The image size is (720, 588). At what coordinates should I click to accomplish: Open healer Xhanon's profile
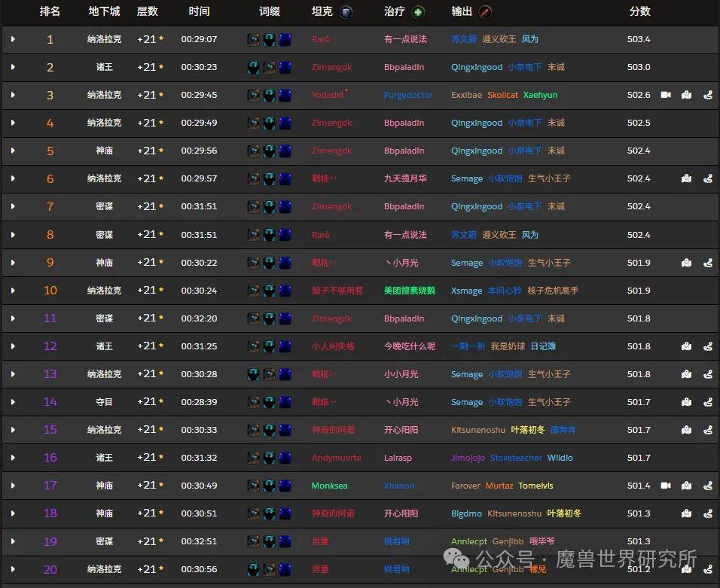click(399, 486)
